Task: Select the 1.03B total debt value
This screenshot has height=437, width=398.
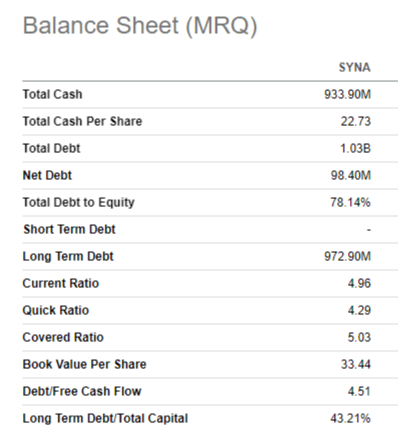Action: tap(355, 148)
